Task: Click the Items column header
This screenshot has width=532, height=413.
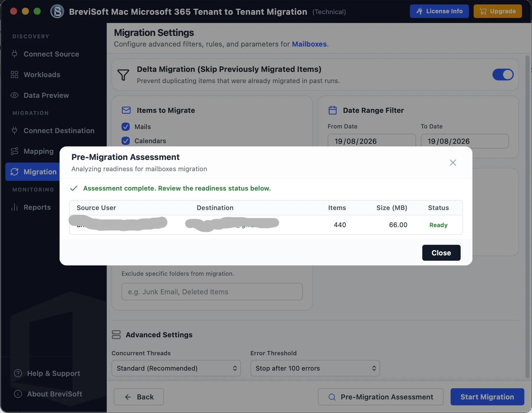Action: pos(337,208)
